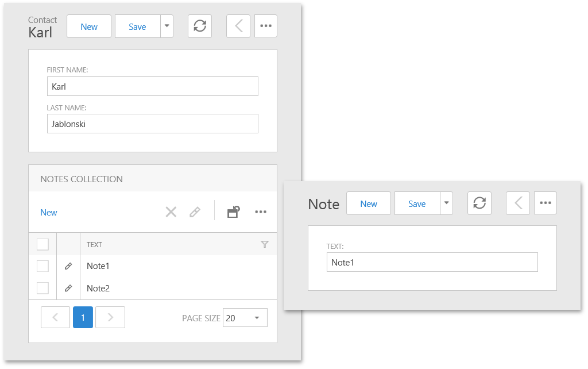Open the Page Size dropdown showing 20
Screen dimensions: 588x369
tap(245, 318)
